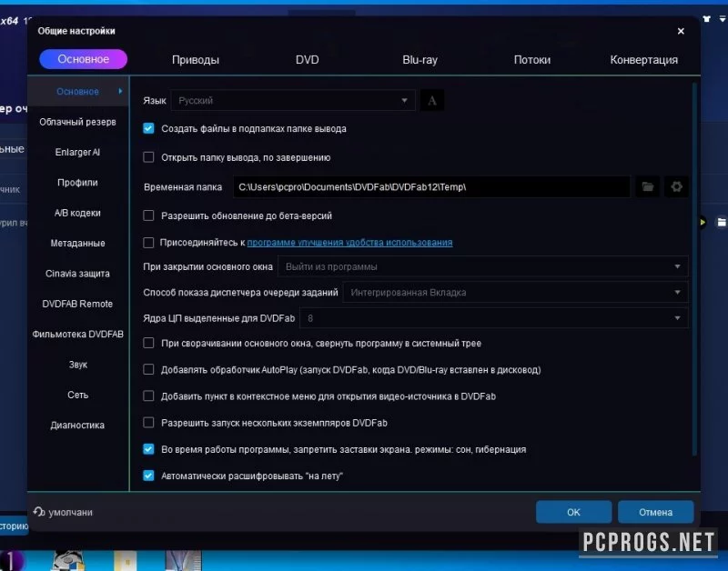The width and height of the screenshot is (728, 571).
Task: Enable minimize to system tray checkbox
Action: [148, 343]
